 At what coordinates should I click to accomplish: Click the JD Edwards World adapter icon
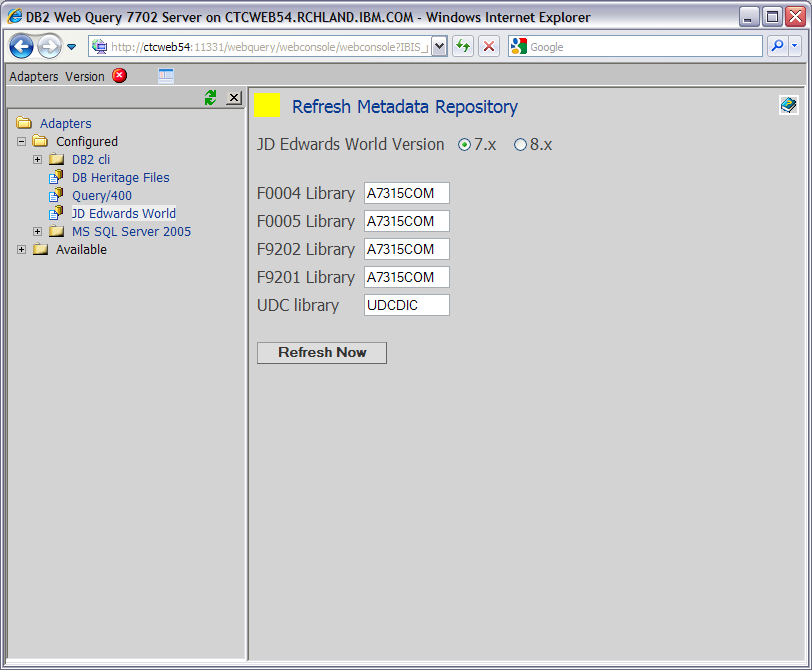pyautogui.click(x=56, y=213)
